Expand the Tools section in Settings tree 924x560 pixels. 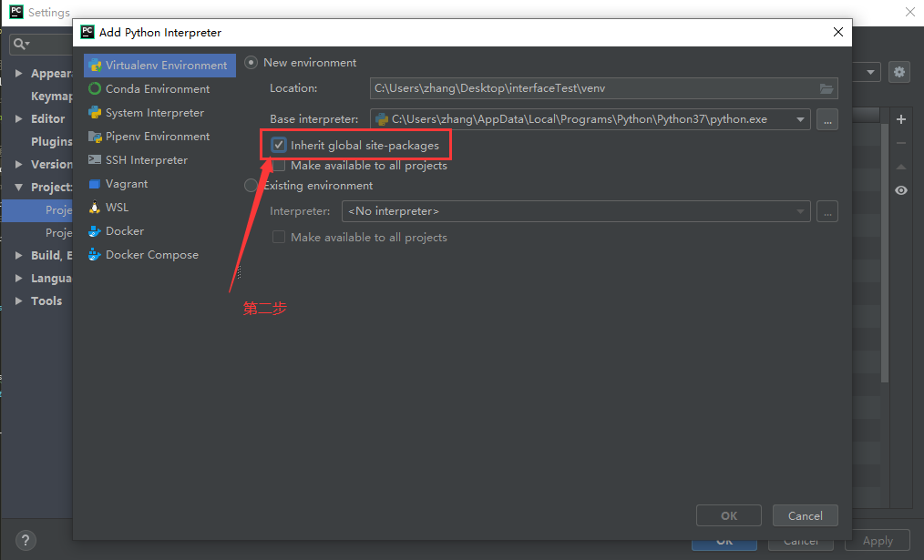(x=18, y=300)
